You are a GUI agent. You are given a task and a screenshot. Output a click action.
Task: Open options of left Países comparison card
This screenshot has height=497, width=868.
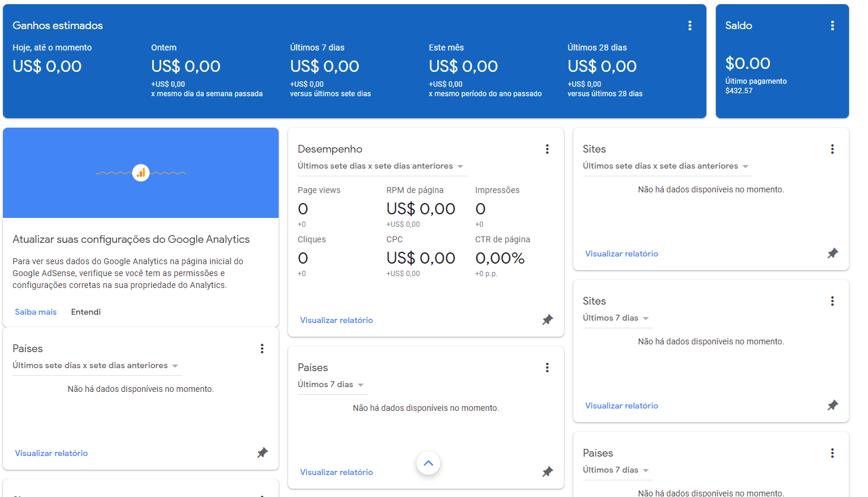[262, 349]
